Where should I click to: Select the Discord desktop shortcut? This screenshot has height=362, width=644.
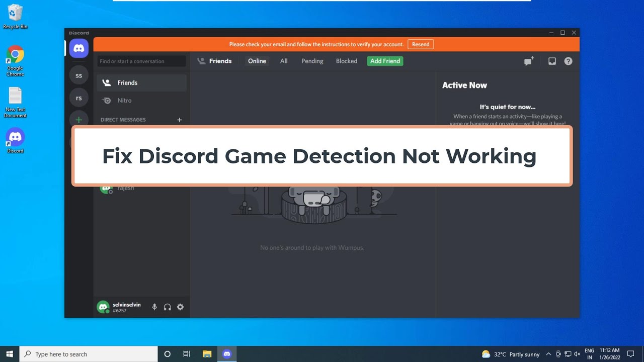point(15,141)
